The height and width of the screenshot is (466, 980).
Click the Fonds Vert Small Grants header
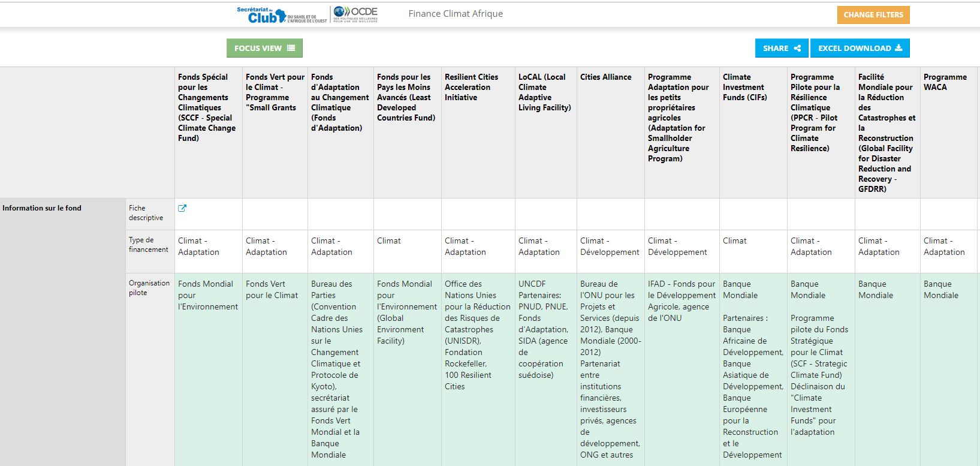coord(275,92)
